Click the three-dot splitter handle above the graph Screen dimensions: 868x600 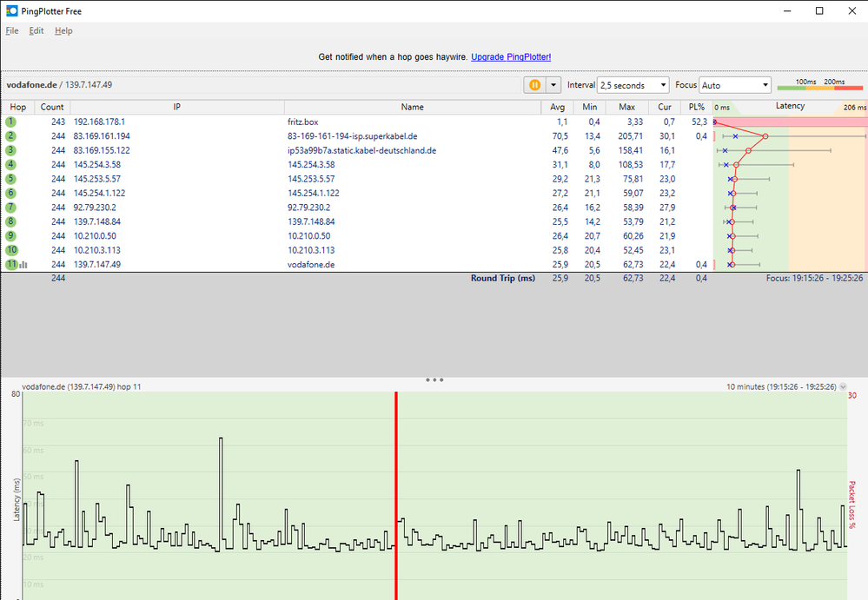point(434,380)
